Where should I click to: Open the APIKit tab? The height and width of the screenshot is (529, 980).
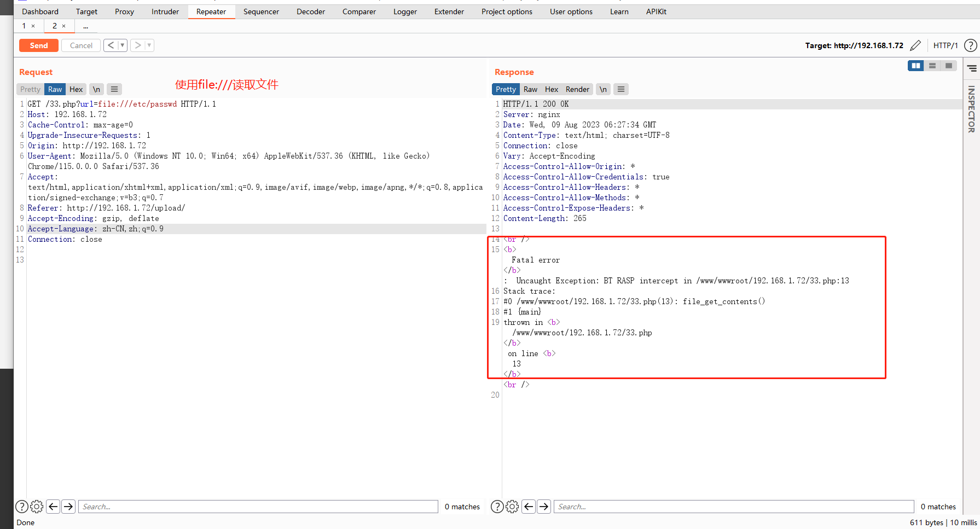(656, 11)
